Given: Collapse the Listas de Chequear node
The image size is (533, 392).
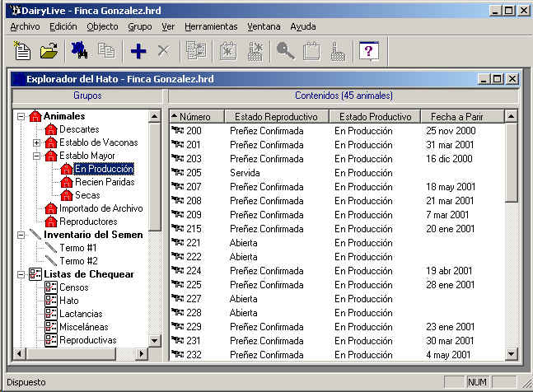Looking at the screenshot, I should coord(21,274).
